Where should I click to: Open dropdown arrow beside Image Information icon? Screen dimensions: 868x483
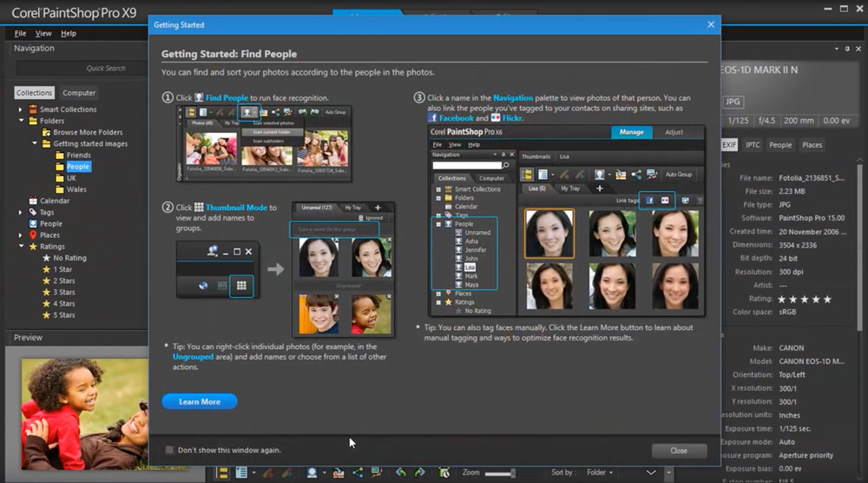point(253,473)
